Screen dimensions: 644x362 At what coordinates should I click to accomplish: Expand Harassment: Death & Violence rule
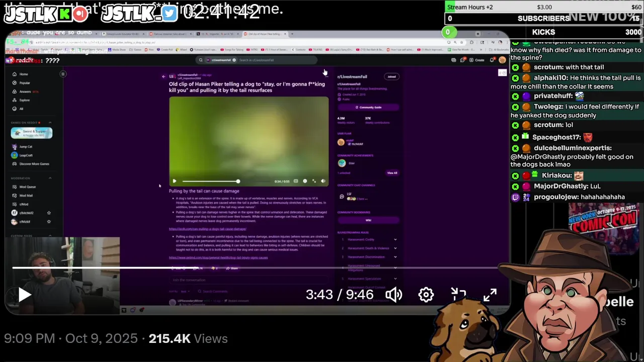(x=368, y=248)
